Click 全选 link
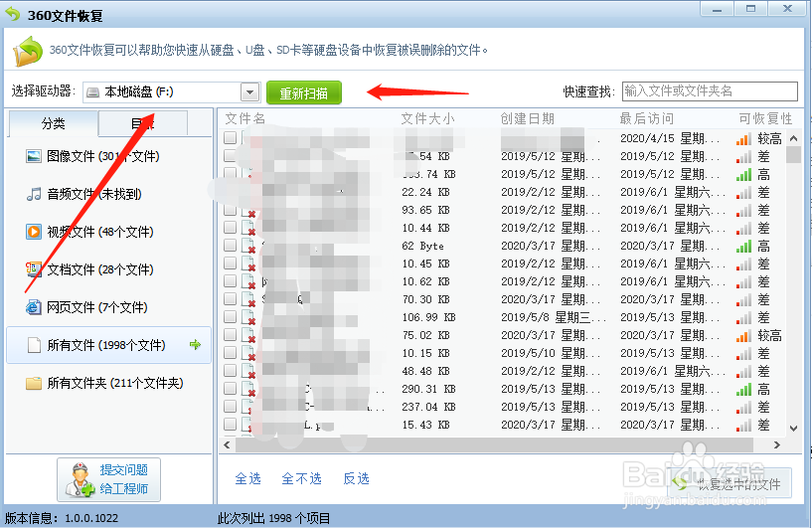Viewport: 812px width, 528px height. point(248,478)
